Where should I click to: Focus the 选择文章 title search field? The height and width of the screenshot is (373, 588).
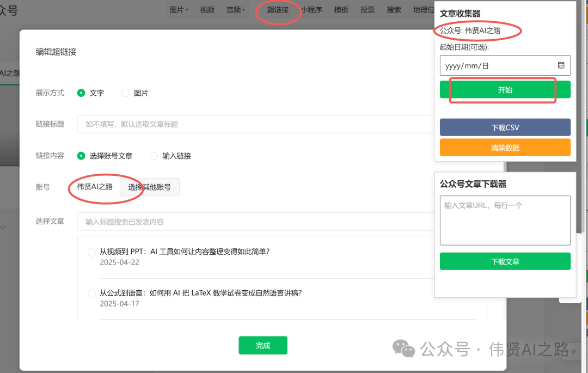[x=256, y=222]
